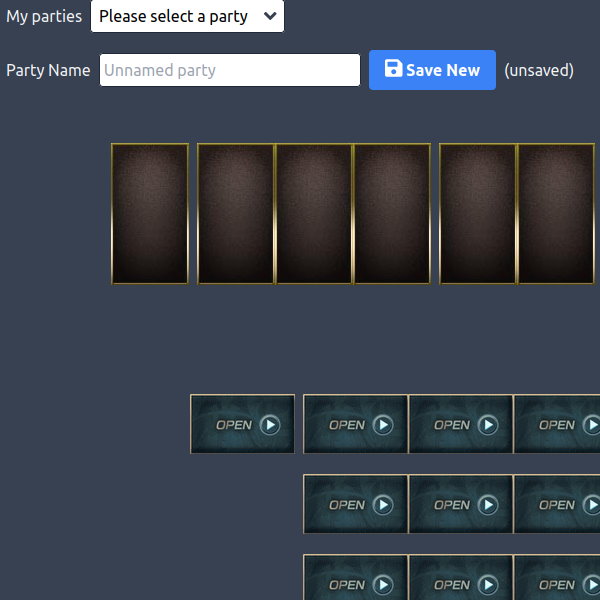Viewport: 600px width, 600px height.
Task: Click rightmost OPEN button in the middle row
Action: tap(558, 504)
